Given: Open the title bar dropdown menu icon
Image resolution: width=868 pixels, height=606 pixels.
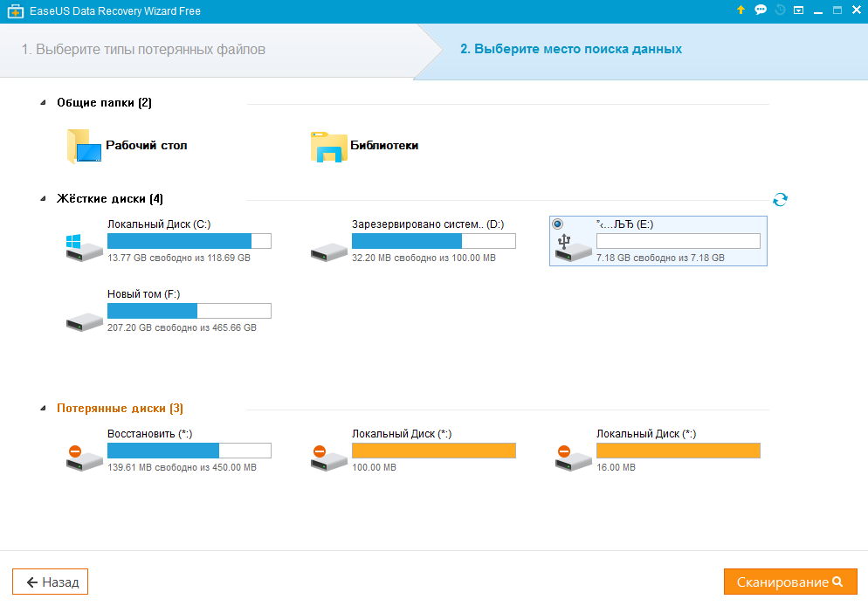Looking at the screenshot, I should [798, 10].
